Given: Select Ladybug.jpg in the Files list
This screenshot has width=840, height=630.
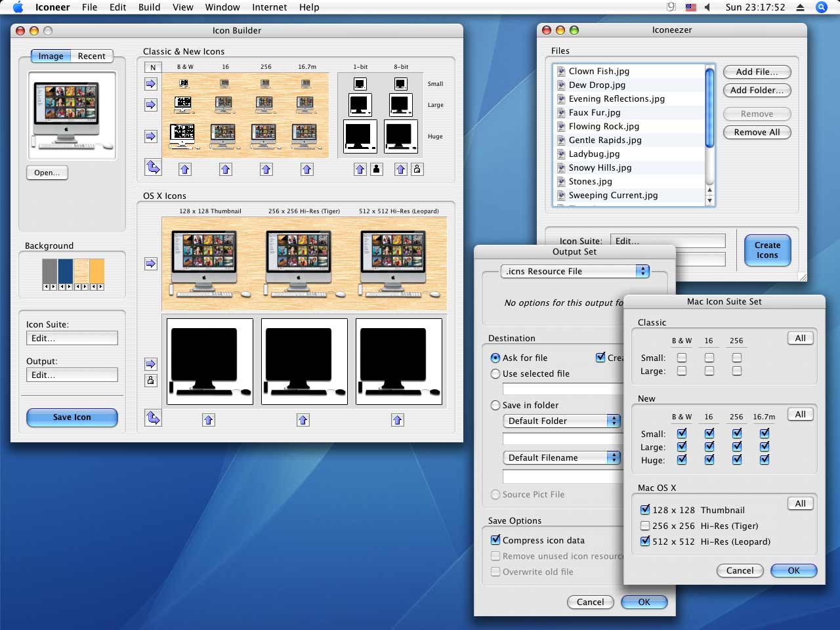Looking at the screenshot, I should click(x=594, y=154).
